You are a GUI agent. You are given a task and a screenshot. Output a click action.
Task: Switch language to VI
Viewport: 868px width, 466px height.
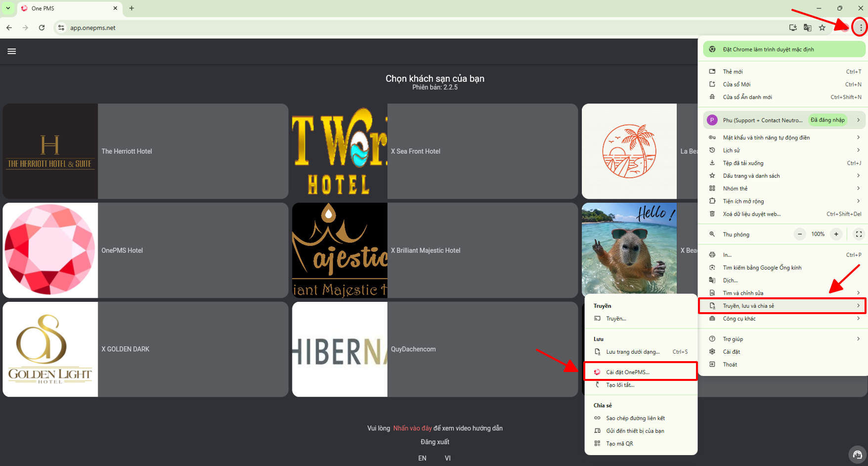point(448,458)
